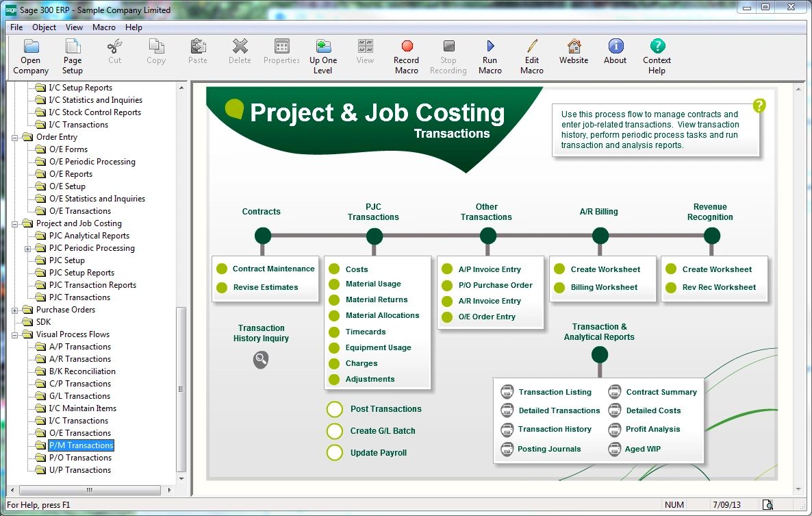Screen dimensions: 812x516
Task: Expand the PJC Periodic Processing tree node
Action: [x=28, y=248]
